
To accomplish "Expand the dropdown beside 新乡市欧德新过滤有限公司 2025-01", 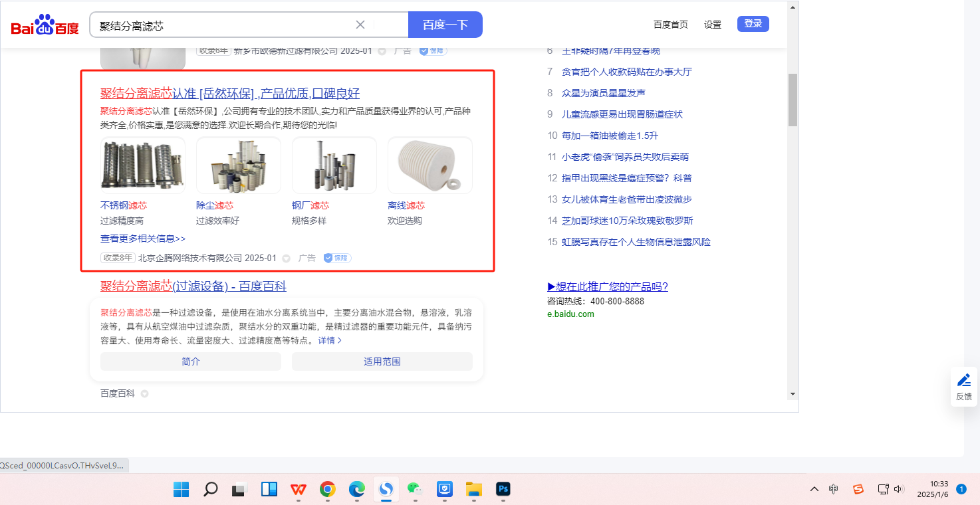I will (x=382, y=51).
